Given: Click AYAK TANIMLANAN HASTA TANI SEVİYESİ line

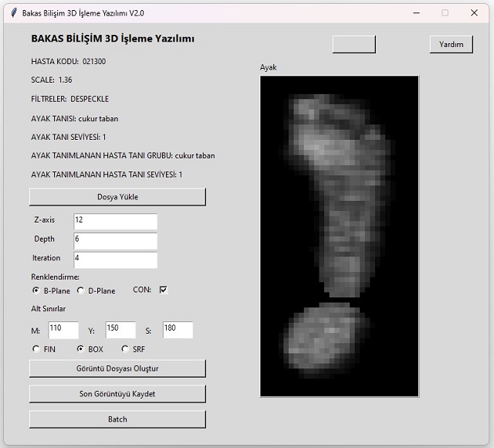Looking at the screenshot, I should [x=107, y=175].
